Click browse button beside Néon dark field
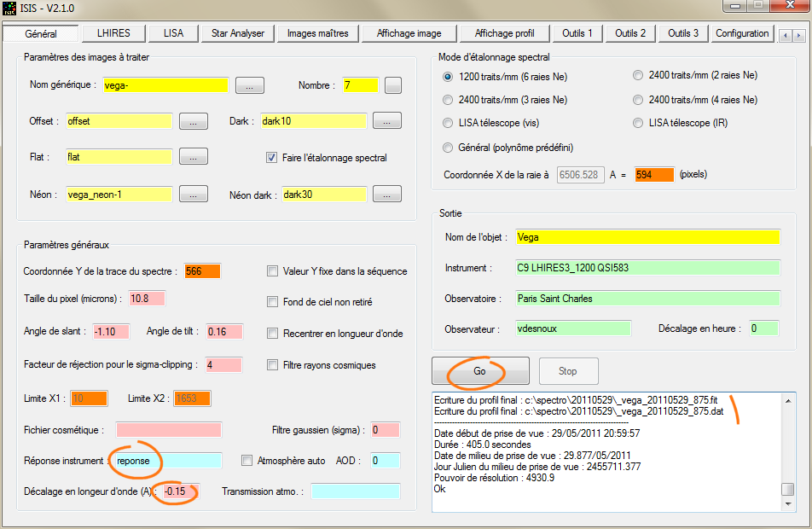Screen dimensions: 812x529 point(387,195)
